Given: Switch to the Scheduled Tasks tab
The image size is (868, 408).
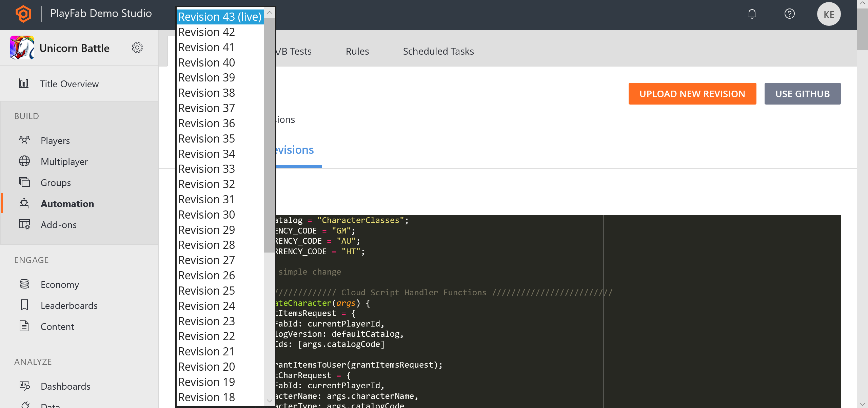Looking at the screenshot, I should [438, 51].
